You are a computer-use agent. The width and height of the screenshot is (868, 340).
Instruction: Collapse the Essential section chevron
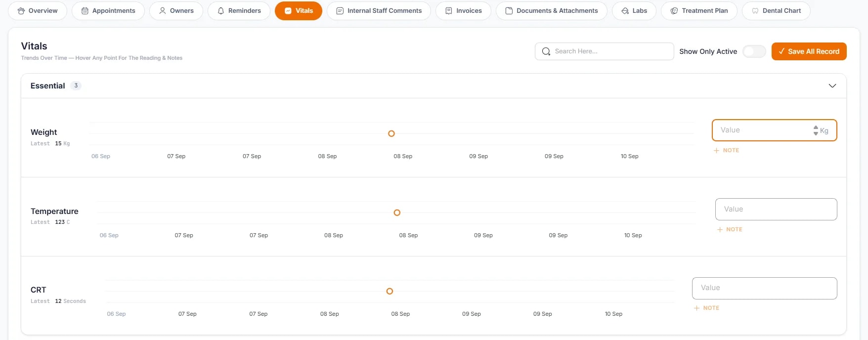pos(832,86)
